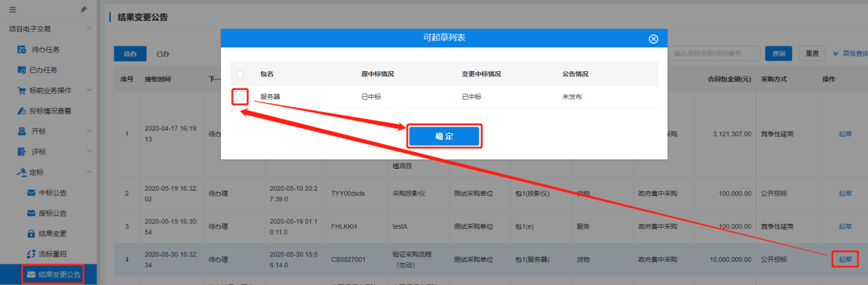This screenshot has width=868, height=285.
Task: Collapse the 项目电子交易 section
Action: (x=89, y=29)
